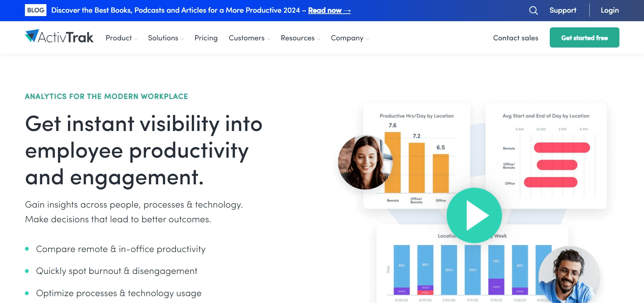Click 'Optimize processes & technology usage' text
Viewport: 644px width, 303px height.
pos(119,293)
